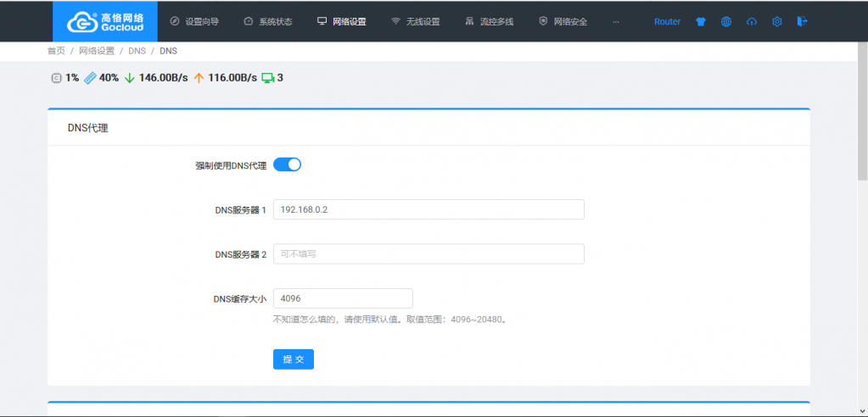Expand the 网络设置 menu

(342, 22)
